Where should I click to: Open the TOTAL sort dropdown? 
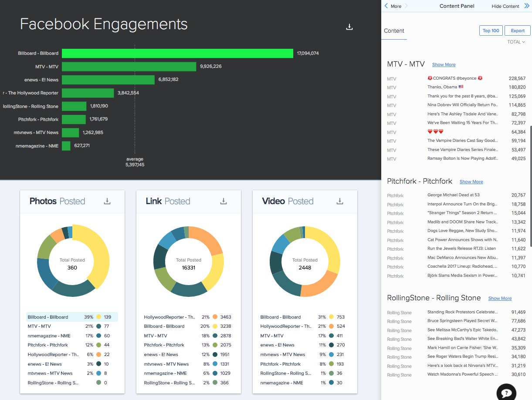516,42
